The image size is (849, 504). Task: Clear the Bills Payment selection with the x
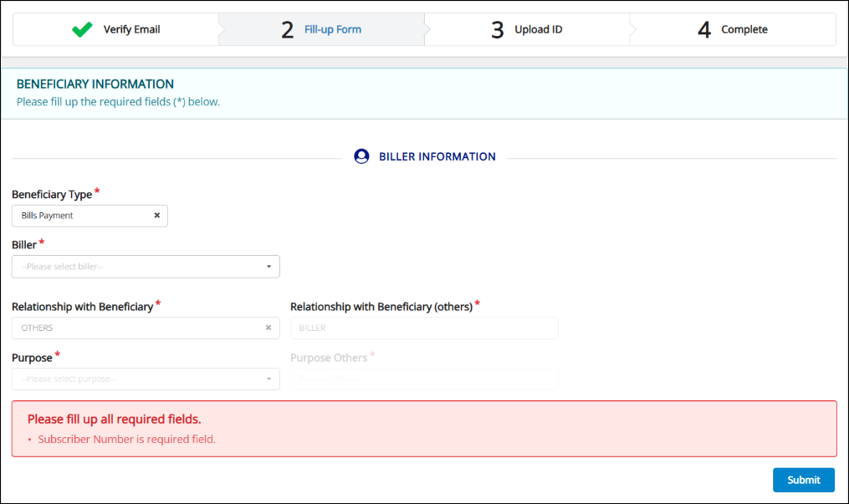pos(156,216)
